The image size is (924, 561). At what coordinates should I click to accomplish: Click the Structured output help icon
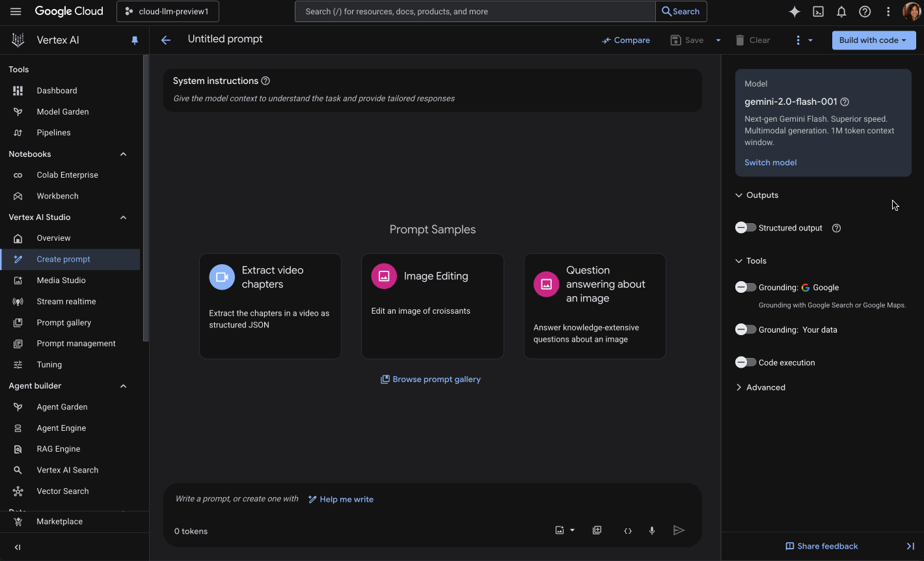tap(837, 228)
